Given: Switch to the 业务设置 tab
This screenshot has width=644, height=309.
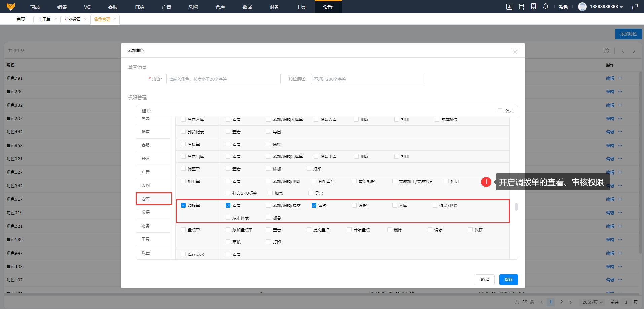Looking at the screenshot, I should [x=73, y=20].
